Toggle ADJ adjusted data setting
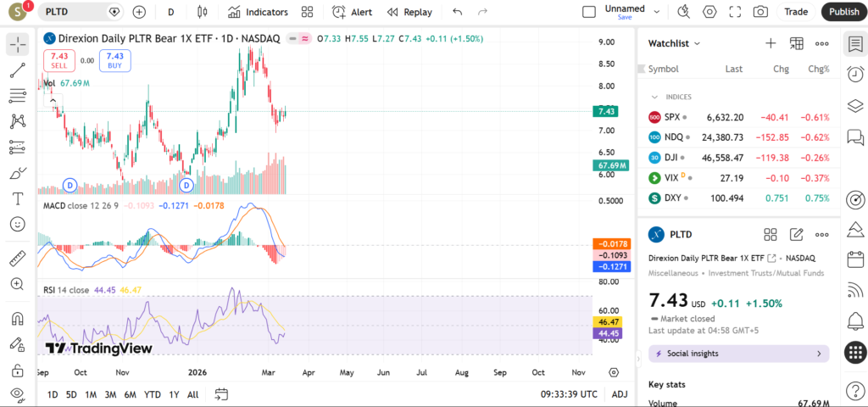Viewport: 868px width, 407px height. 620,394
